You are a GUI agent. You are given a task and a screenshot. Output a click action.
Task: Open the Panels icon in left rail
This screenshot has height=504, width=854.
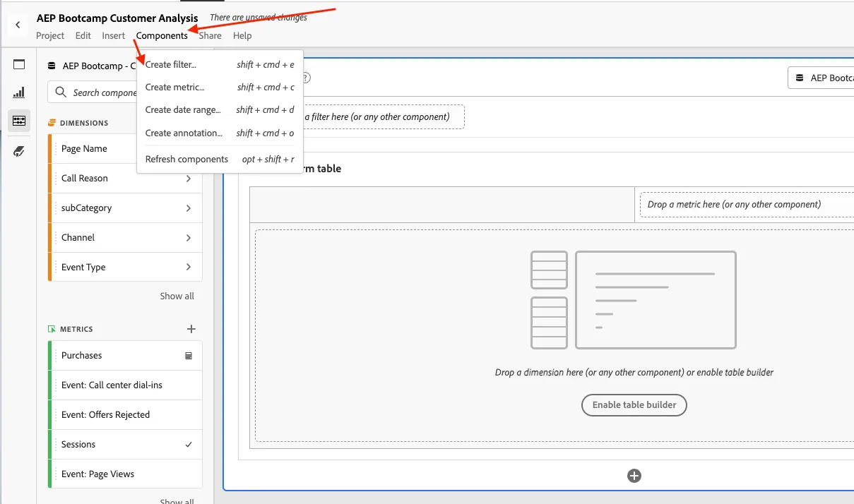19,64
